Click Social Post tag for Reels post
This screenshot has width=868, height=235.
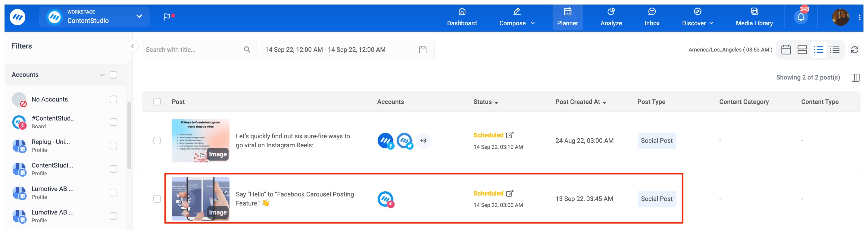click(656, 141)
